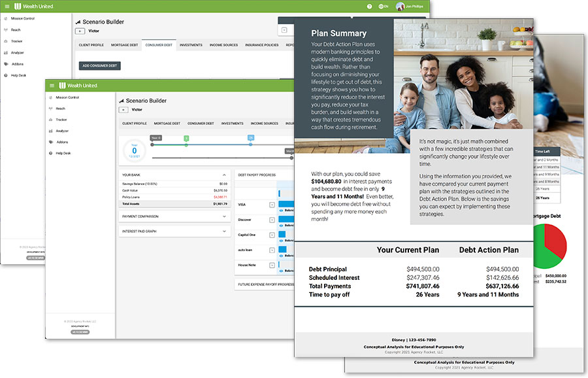Click the Savings Balance row in Your Bank

[174, 184]
